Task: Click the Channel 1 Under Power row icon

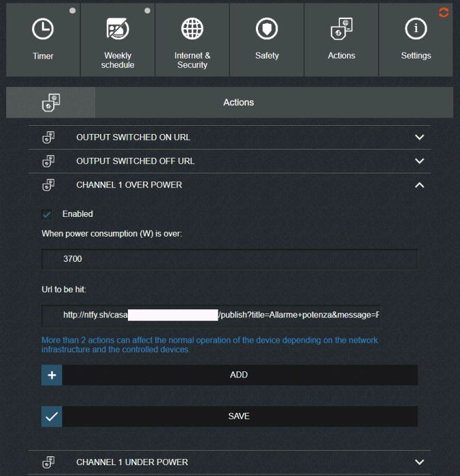Action: pos(48,462)
